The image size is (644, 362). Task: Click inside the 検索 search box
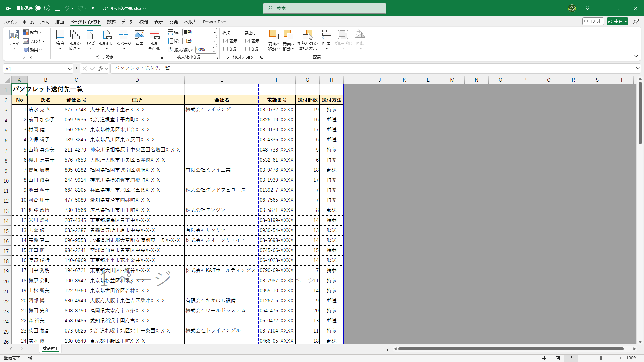coord(324,8)
